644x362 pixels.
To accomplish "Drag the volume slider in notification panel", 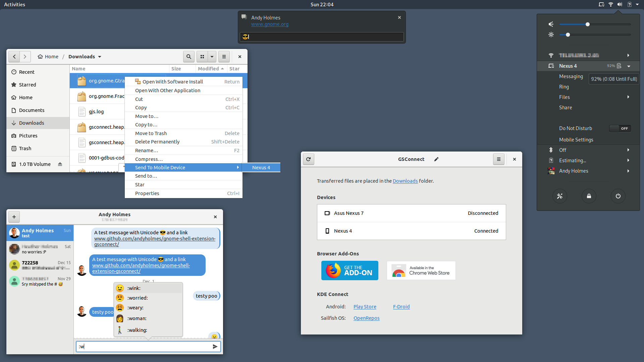I will [587, 24].
